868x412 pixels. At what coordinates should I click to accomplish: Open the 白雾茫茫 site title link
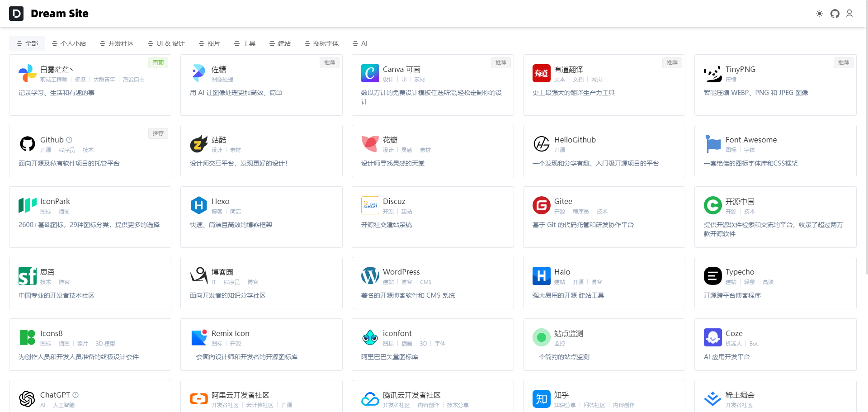click(57, 69)
